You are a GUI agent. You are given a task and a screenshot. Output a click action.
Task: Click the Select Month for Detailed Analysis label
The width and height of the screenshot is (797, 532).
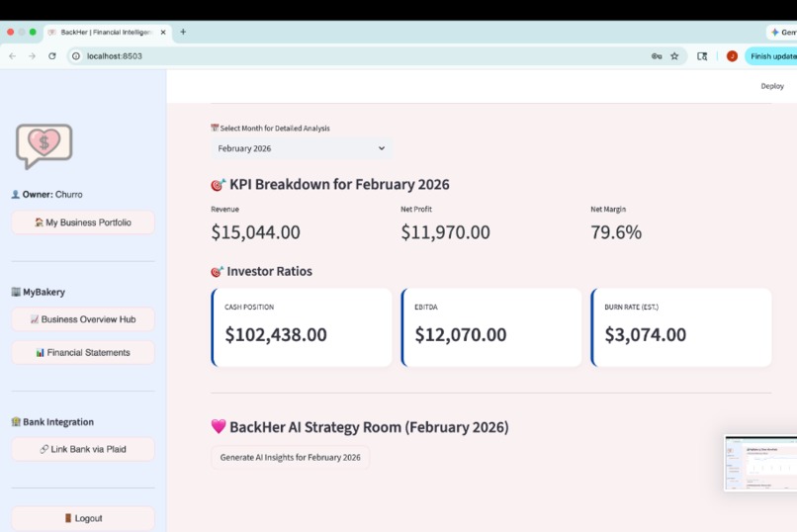click(x=270, y=128)
